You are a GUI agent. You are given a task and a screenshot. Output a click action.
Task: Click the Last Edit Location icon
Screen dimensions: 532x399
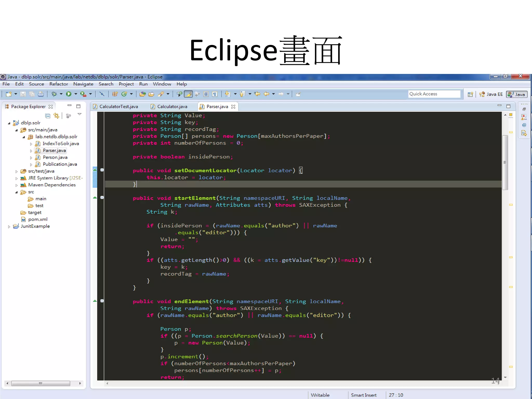click(257, 94)
